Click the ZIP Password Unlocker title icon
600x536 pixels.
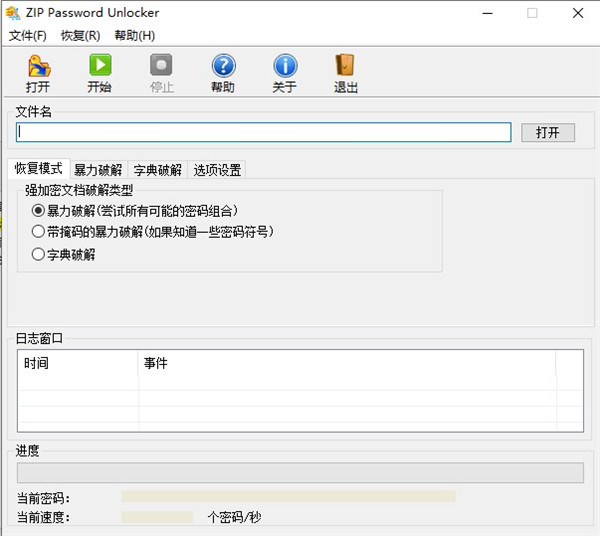tap(13, 13)
